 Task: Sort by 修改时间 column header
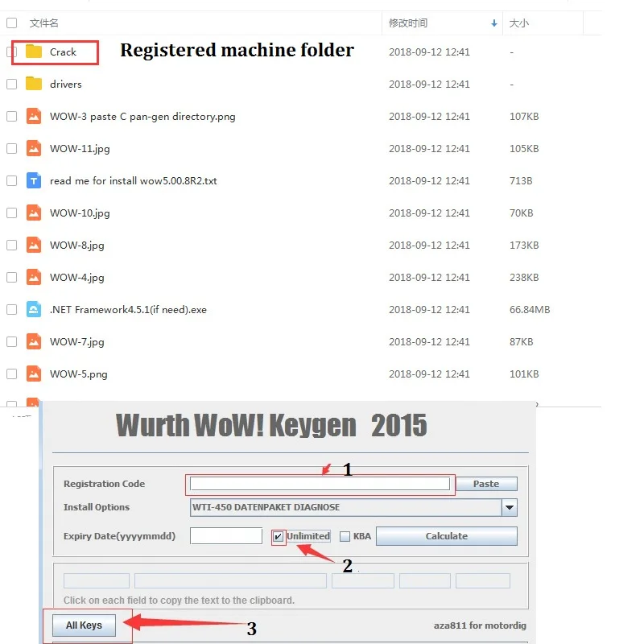(x=408, y=23)
